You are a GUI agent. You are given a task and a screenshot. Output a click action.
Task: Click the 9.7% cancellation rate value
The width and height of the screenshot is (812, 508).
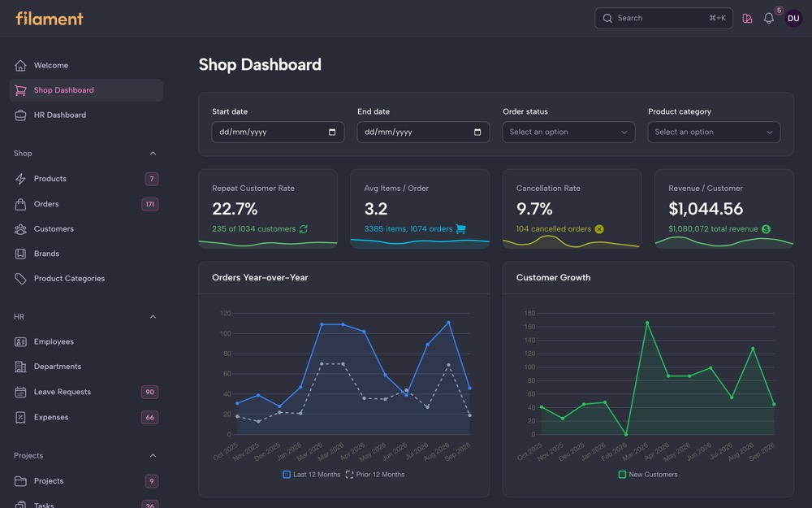(x=534, y=209)
